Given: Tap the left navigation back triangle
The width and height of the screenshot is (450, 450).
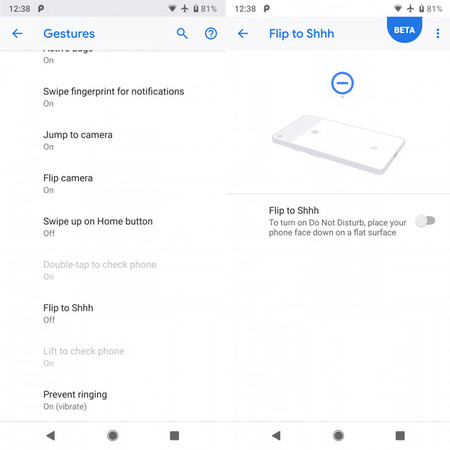Looking at the screenshot, I should point(51,435).
